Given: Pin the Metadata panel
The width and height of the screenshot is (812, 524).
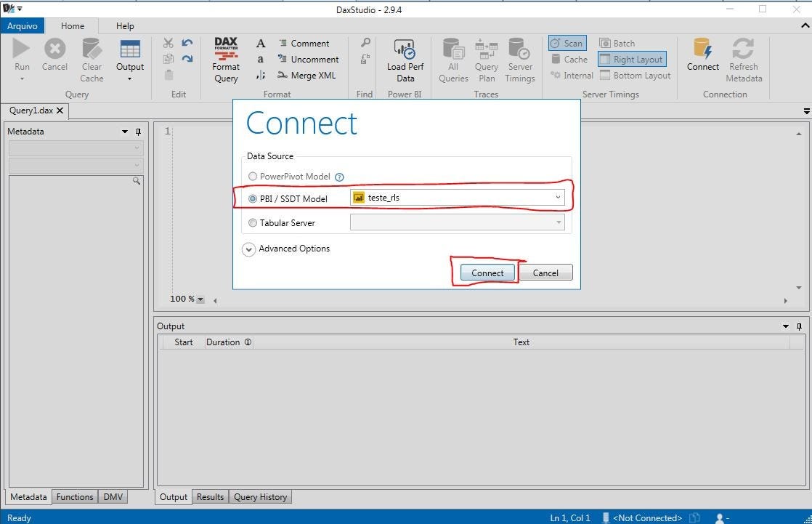Looking at the screenshot, I should [x=138, y=132].
